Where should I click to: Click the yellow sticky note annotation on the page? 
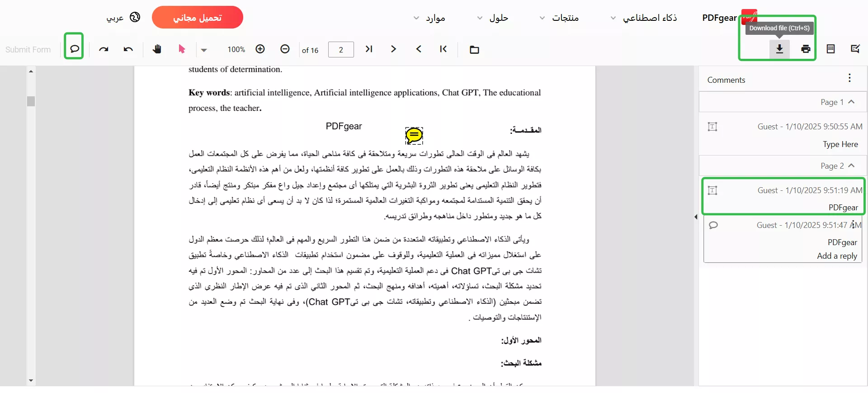pyautogui.click(x=414, y=135)
